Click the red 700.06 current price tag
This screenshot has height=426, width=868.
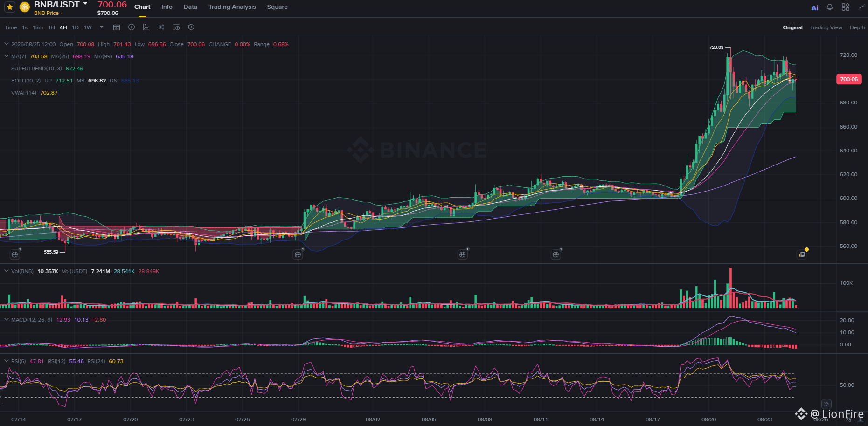(x=849, y=79)
